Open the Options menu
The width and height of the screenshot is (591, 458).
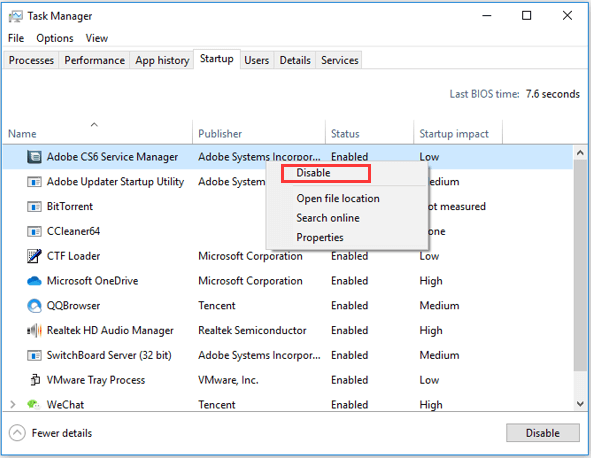(x=55, y=38)
